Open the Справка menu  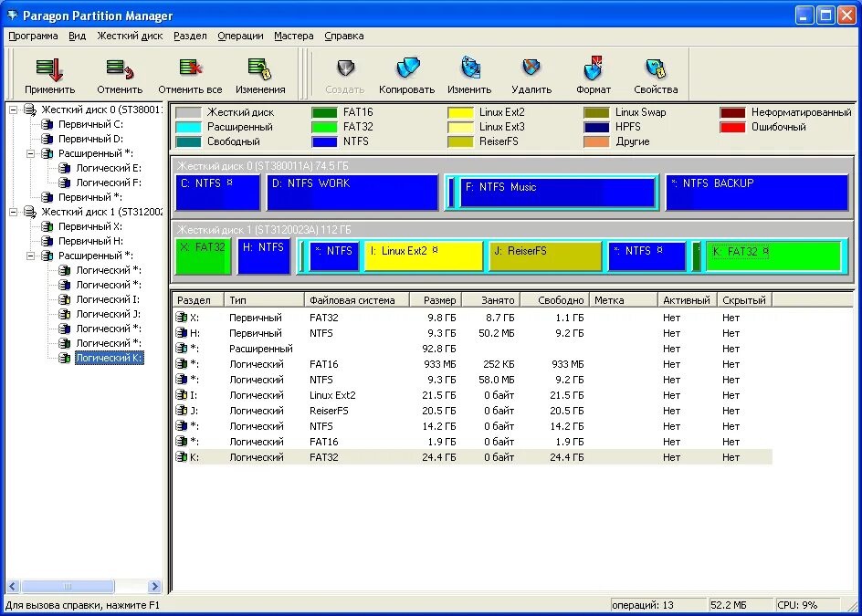tap(344, 36)
